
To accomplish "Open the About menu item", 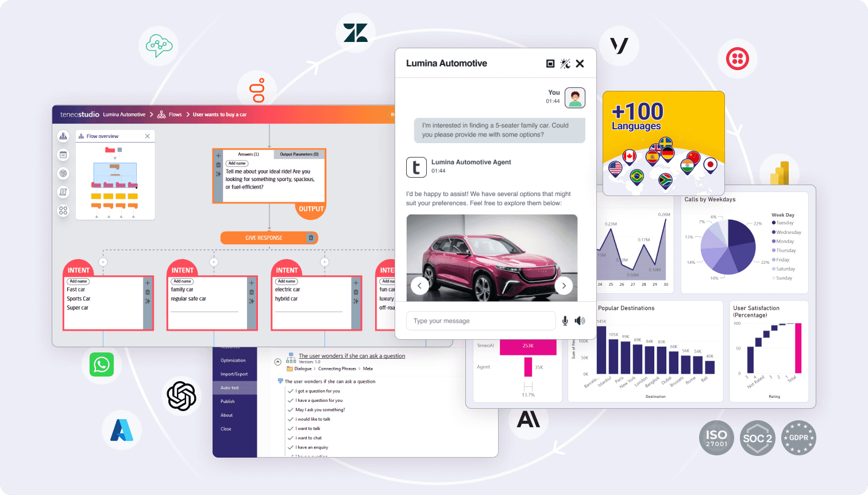I will [227, 415].
